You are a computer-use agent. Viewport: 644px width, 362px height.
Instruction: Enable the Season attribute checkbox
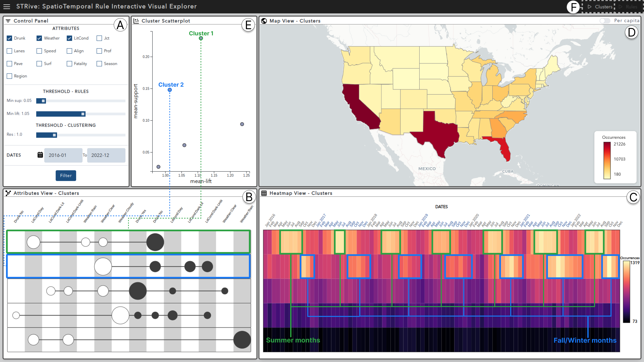point(99,64)
